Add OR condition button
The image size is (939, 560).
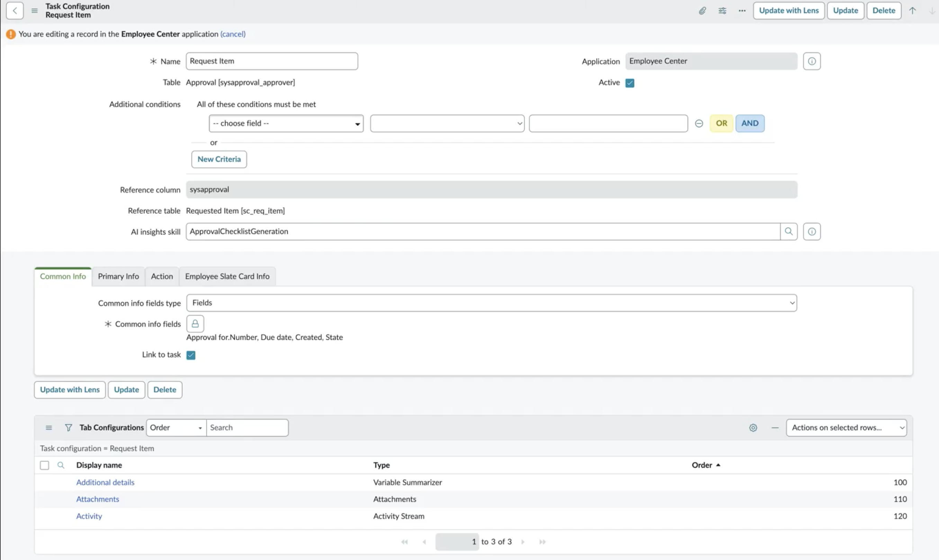(x=721, y=124)
